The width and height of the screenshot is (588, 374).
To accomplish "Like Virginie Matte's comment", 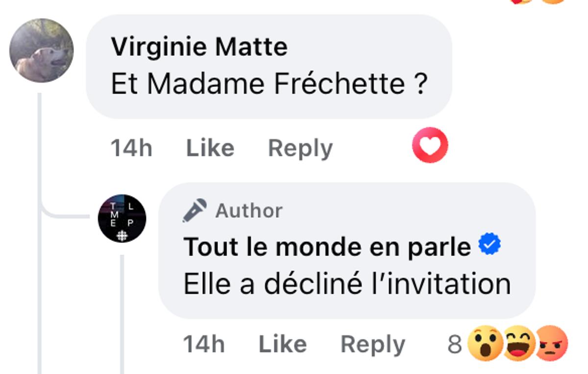I will pos(210,146).
